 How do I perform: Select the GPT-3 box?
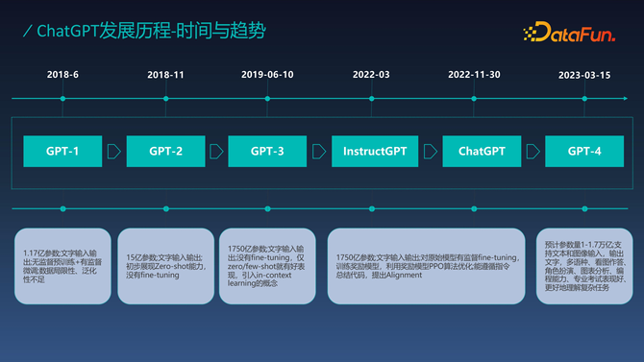click(x=267, y=151)
